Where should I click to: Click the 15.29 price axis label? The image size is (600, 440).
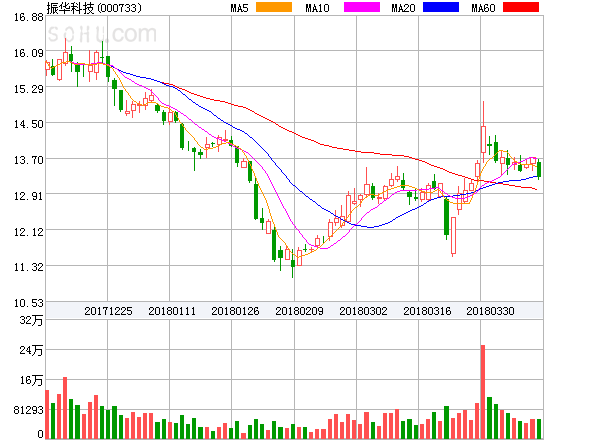pyautogui.click(x=29, y=89)
